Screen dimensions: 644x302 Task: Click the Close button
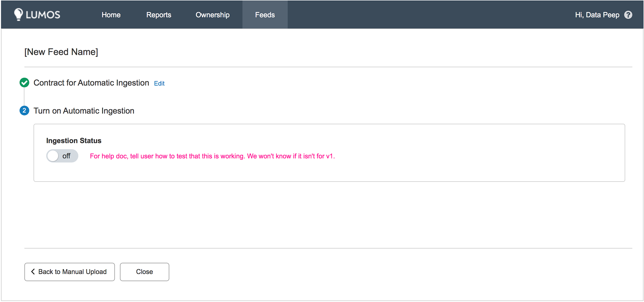click(x=145, y=272)
